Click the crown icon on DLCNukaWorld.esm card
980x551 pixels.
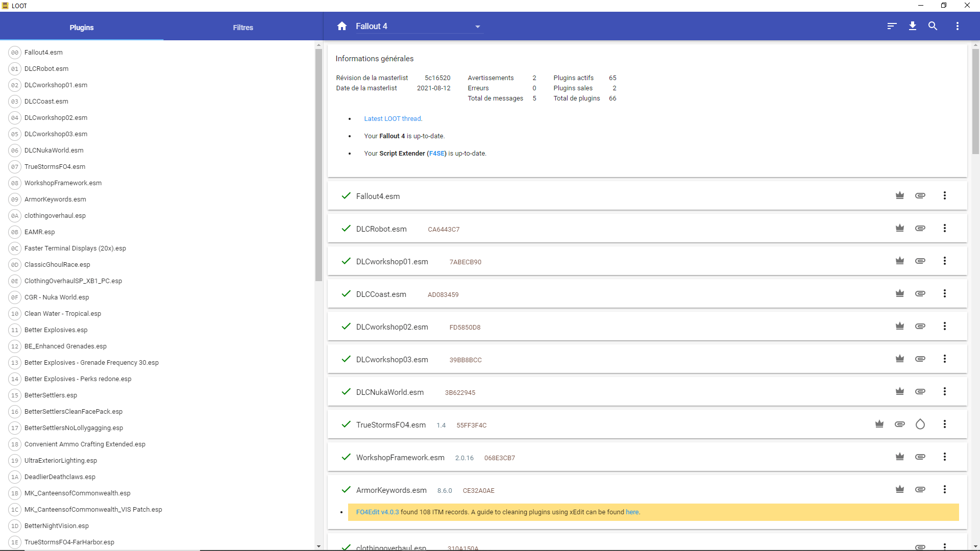pos(900,391)
